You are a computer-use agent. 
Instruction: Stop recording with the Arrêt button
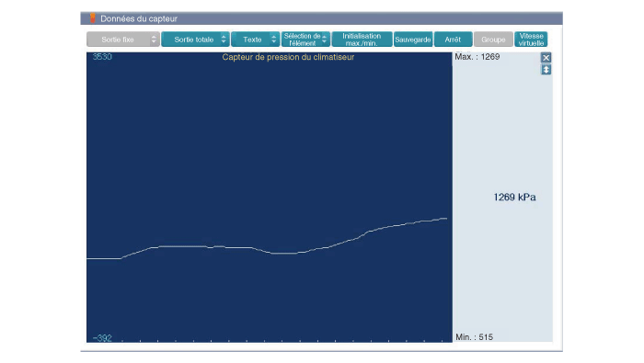pos(453,40)
